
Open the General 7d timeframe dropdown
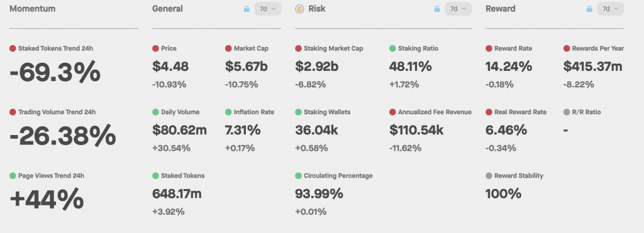tap(268, 9)
